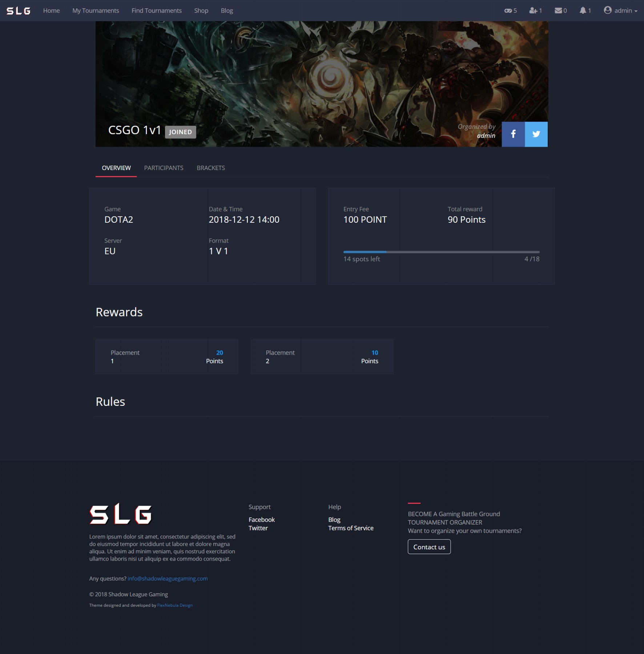Share tournament on Twitter icon
This screenshot has height=654, width=644.
tap(536, 134)
